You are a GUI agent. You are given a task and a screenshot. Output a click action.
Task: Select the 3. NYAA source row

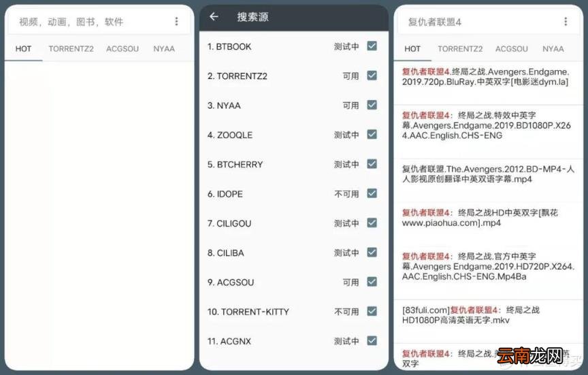click(x=293, y=105)
